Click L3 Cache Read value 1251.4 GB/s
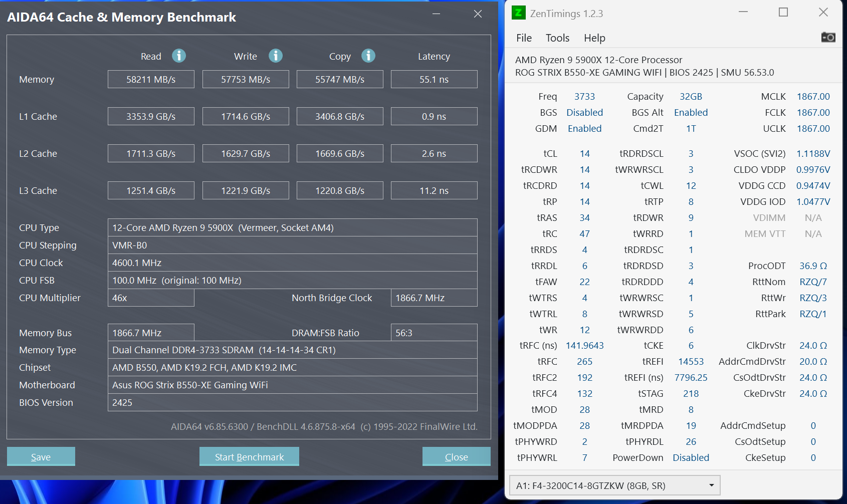This screenshot has height=504, width=847. [x=151, y=190]
